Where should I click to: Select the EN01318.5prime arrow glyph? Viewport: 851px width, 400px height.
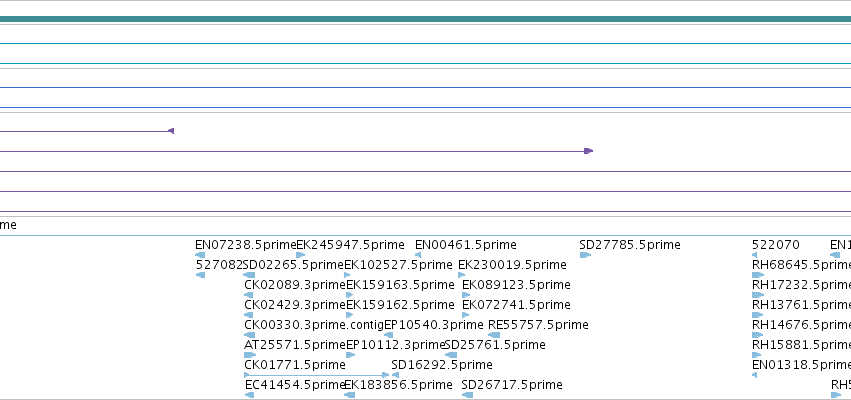tap(754, 375)
